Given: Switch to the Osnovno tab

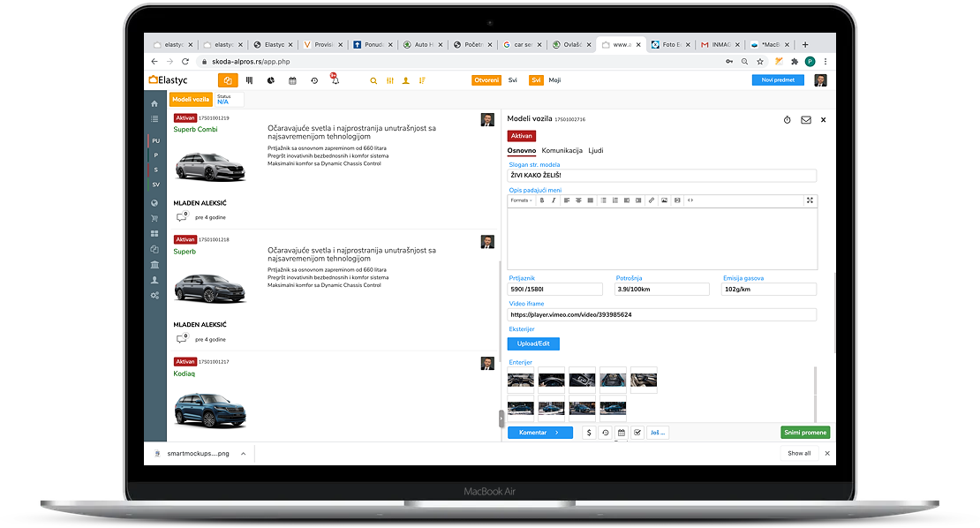Looking at the screenshot, I should (521, 151).
